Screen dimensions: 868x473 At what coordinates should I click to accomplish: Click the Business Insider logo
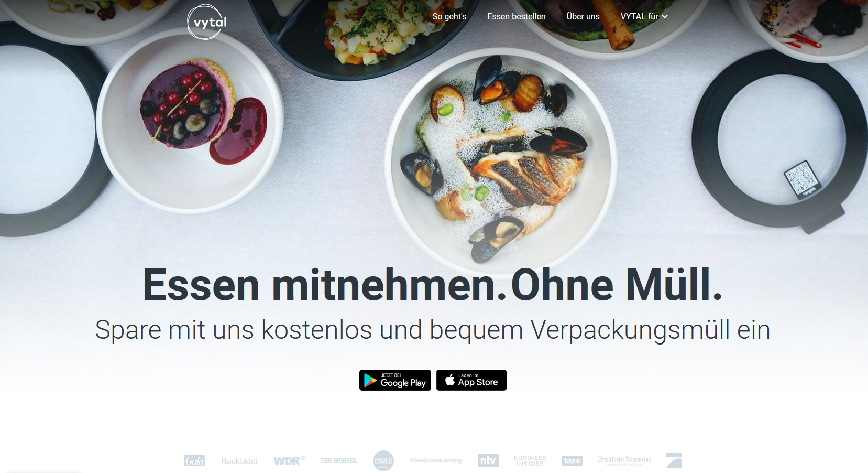tap(530, 461)
